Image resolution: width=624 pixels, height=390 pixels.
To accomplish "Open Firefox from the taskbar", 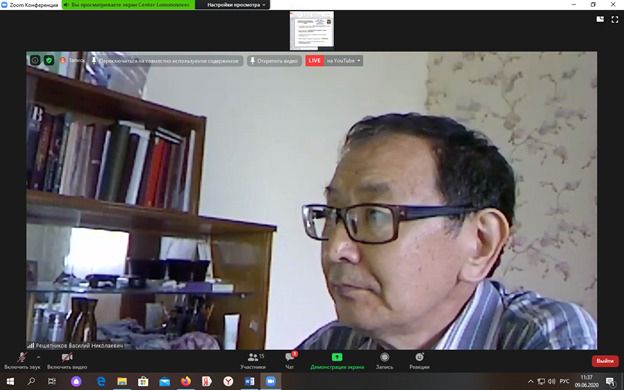I will pos(185,381).
